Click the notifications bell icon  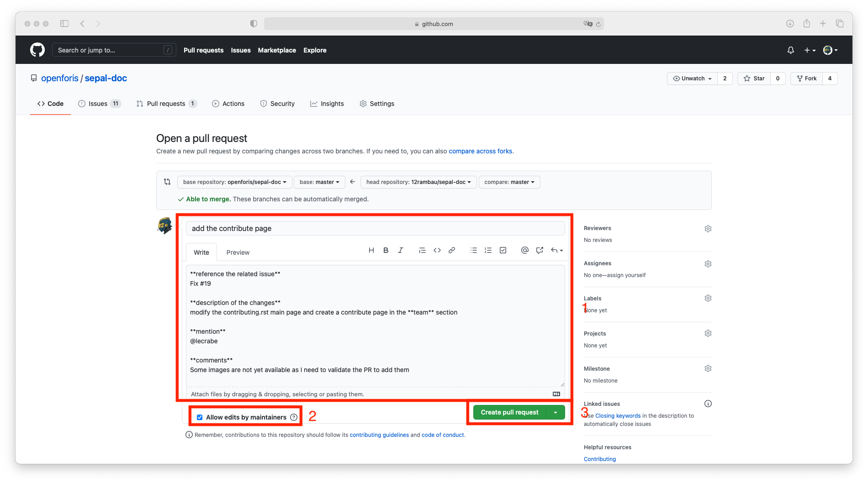(791, 50)
